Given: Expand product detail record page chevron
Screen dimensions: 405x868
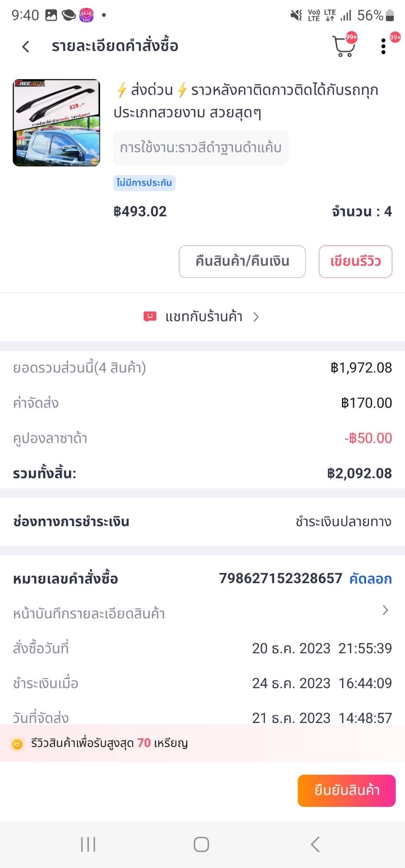Looking at the screenshot, I should (385, 610).
